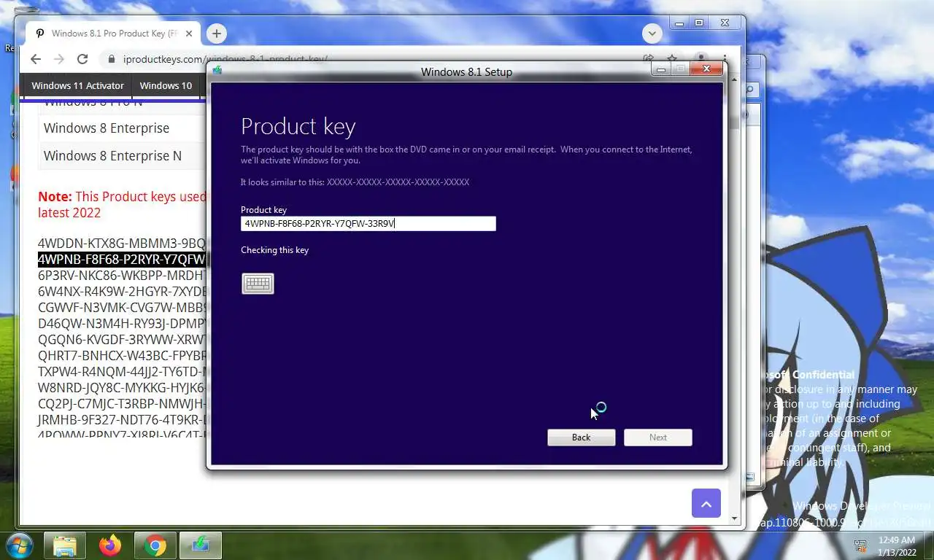
Task: Click the key starting with TXPW4-R4NQM
Action: (122, 372)
